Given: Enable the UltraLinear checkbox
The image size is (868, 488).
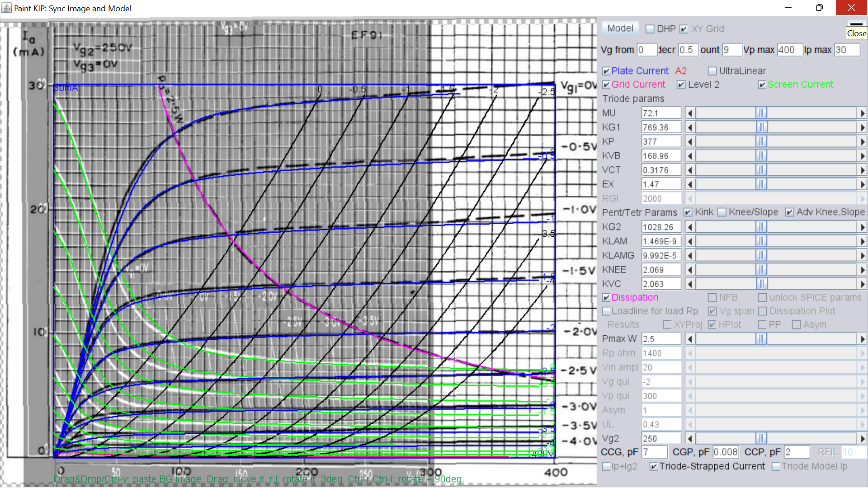Looking at the screenshot, I should [x=712, y=71].
